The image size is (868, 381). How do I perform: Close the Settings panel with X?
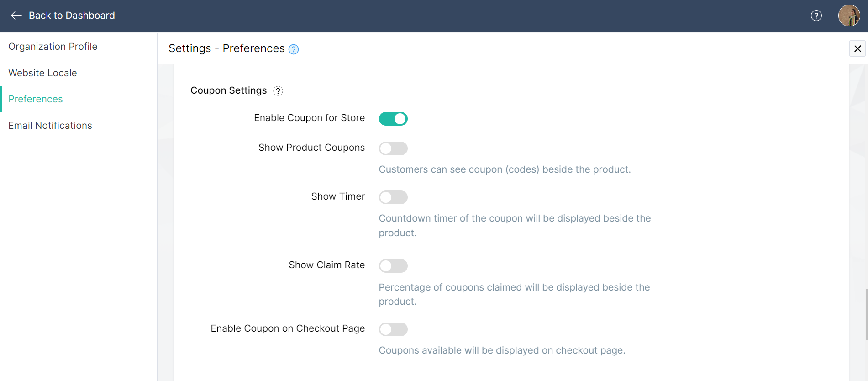tap(857, 48)
